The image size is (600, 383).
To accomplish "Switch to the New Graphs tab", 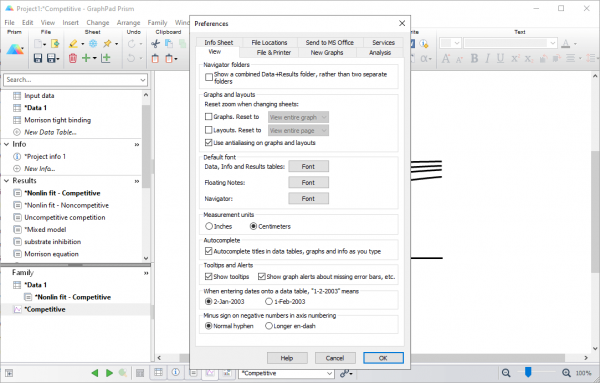I will pos(327,52).
